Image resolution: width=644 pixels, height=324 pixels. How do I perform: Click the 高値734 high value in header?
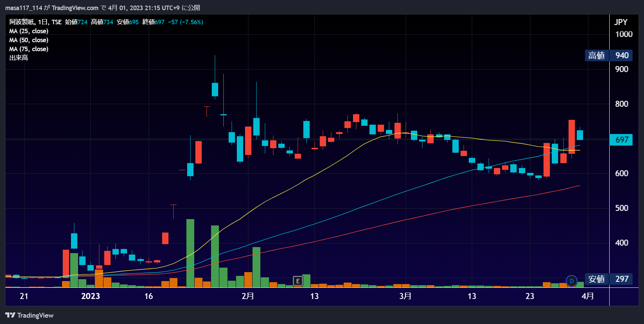pyautogui.click(x=102, y=22)
